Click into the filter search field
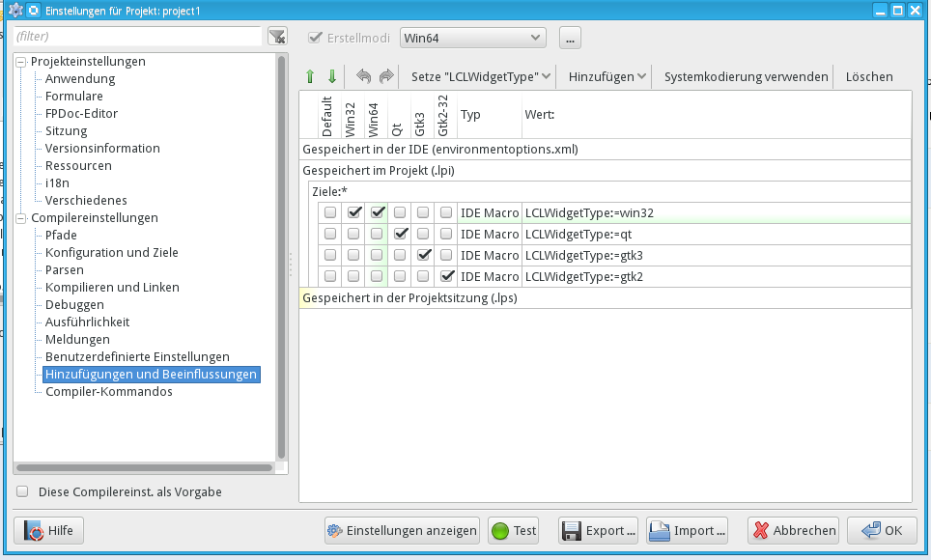Screen dimensions: 931x560 137,37
